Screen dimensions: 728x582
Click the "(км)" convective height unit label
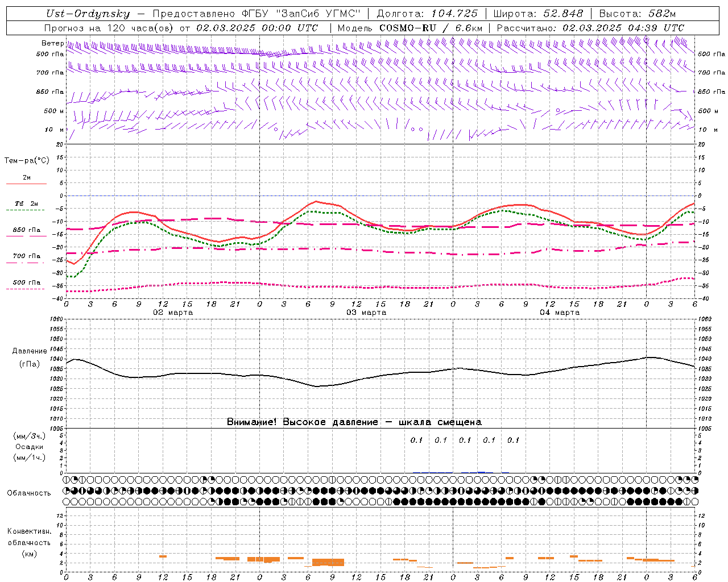coord(29,554)
